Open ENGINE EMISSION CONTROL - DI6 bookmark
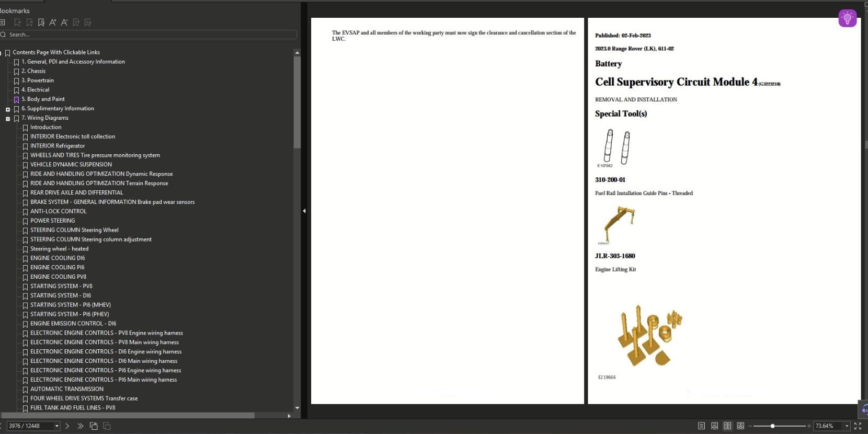 tap(73, 324)
